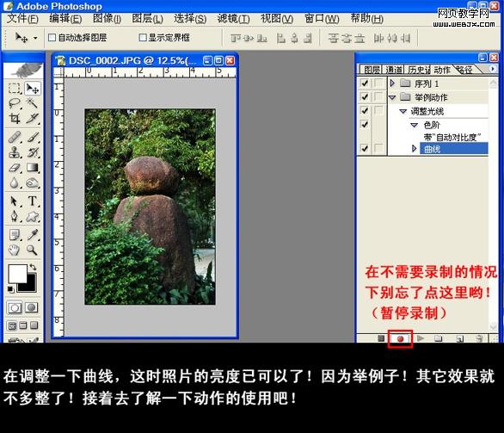The width and height of the screenshot is (504, 433).
Task: Select the Custom Shape tool
Action: [x=33, y=217]
